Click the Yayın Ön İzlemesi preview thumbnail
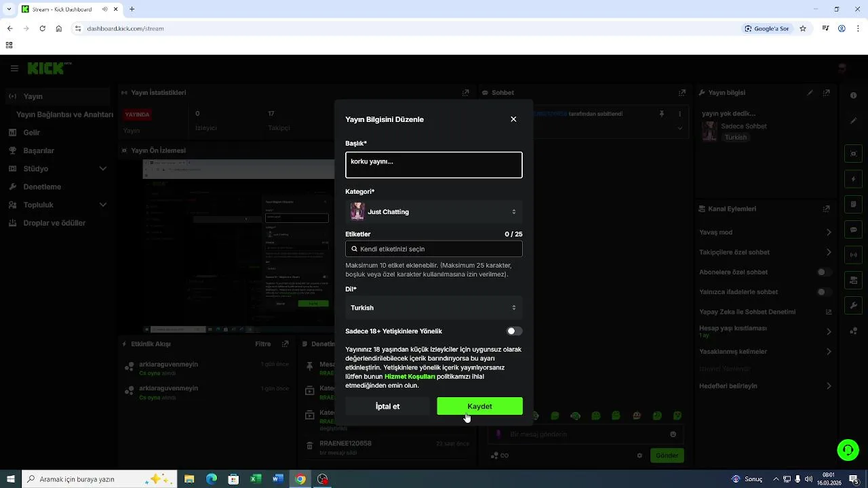The width and height of the screenshot is (868, 488). point(238,246)
